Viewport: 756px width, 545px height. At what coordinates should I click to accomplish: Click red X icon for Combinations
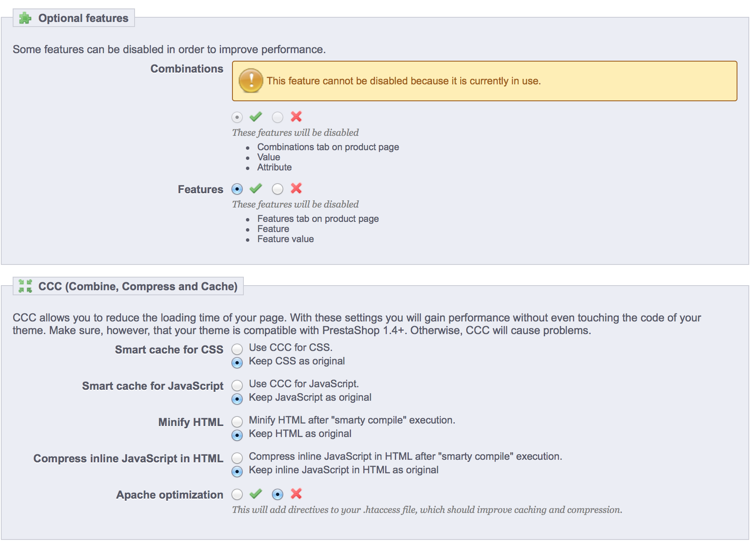click(296, 117)
